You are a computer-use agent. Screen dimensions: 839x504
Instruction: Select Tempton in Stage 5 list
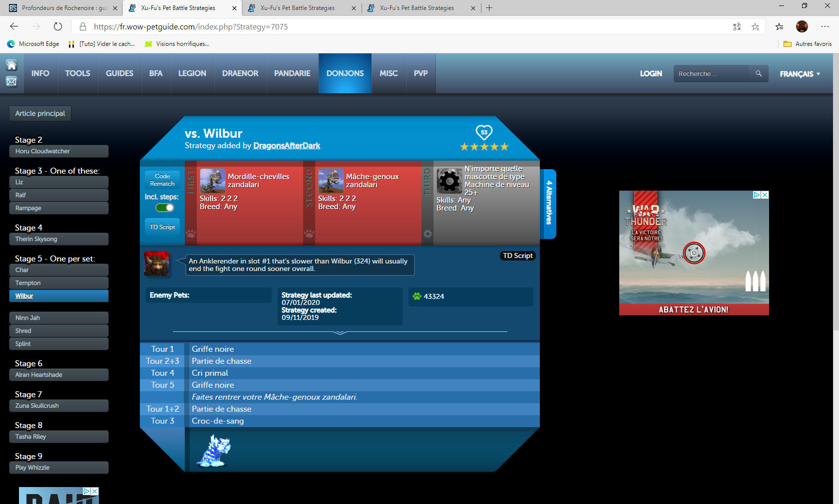[x=59, y=283]
